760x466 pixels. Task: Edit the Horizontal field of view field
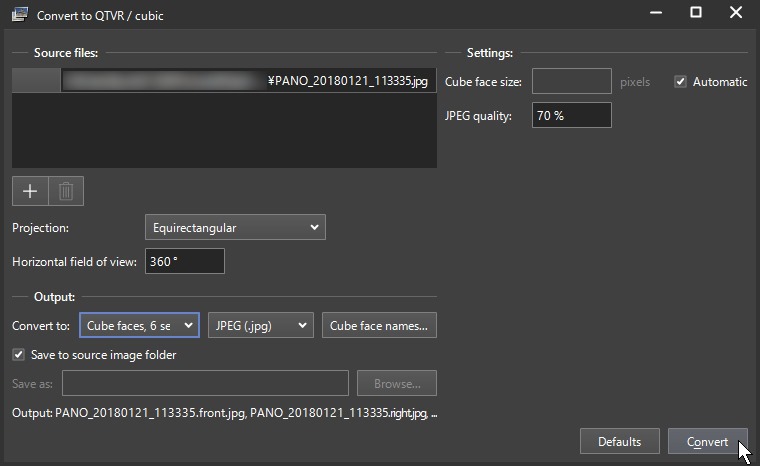click(x=185, y=261)
